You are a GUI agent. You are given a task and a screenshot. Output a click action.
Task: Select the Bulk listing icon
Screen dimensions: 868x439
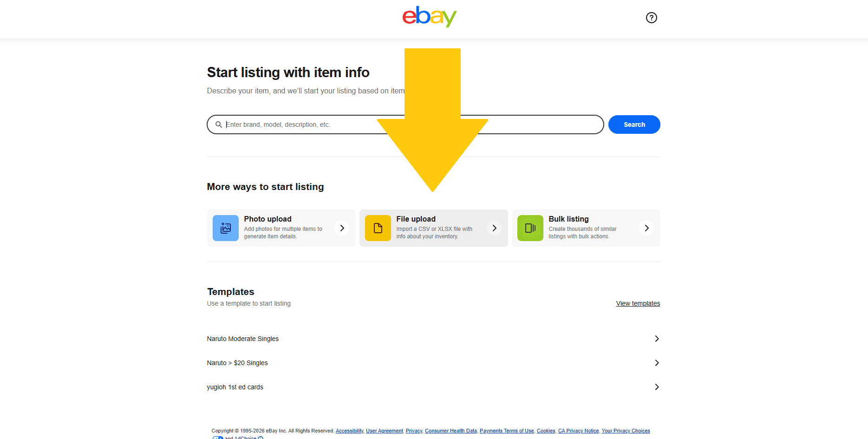coord(530,228)
